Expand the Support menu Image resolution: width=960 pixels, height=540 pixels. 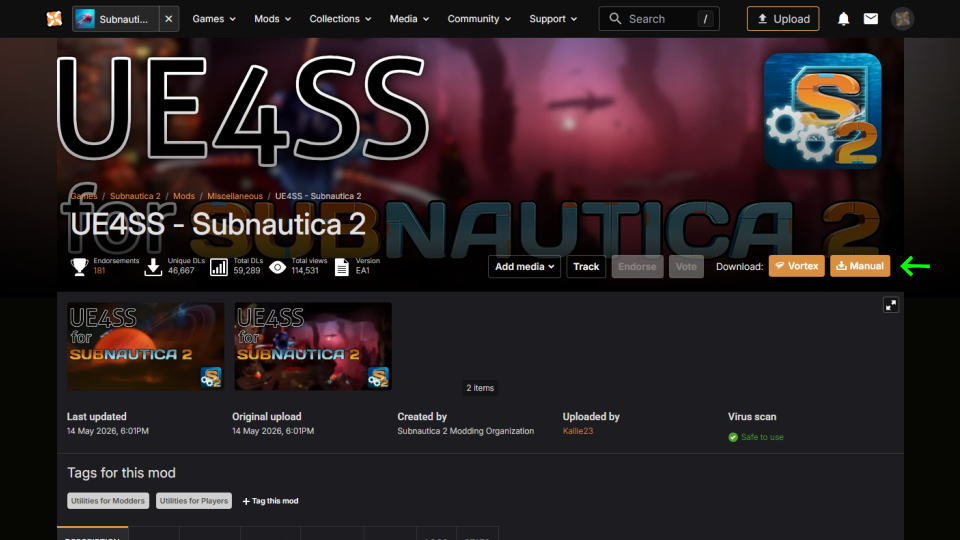pos(553,19)
